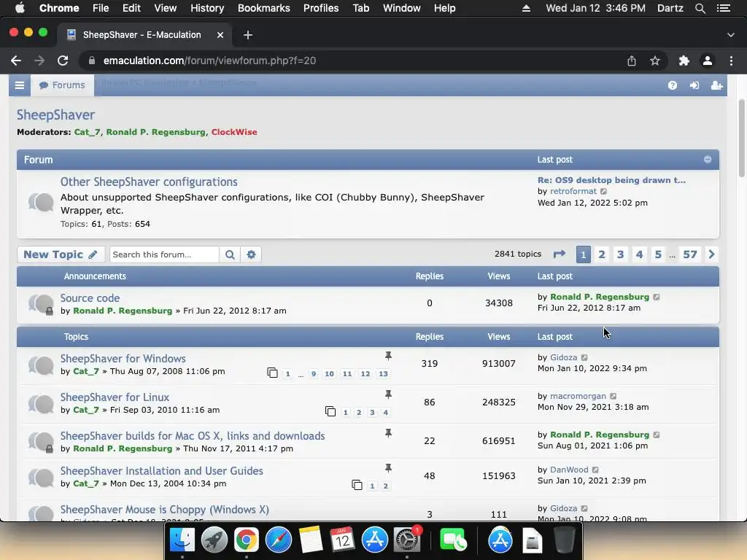
Task: Click the topic status icon for SheepShaver for Windows
Action: click(x=41, y=365)
